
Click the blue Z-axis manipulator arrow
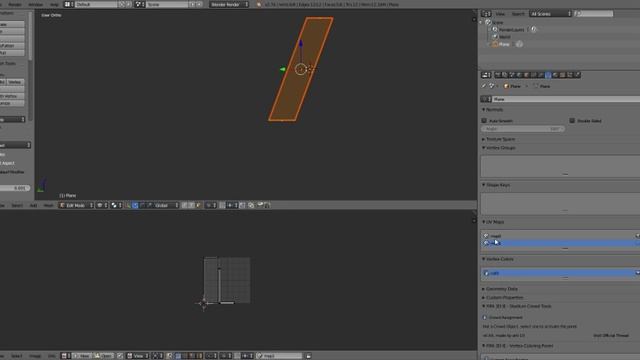(x=301, y=43)
